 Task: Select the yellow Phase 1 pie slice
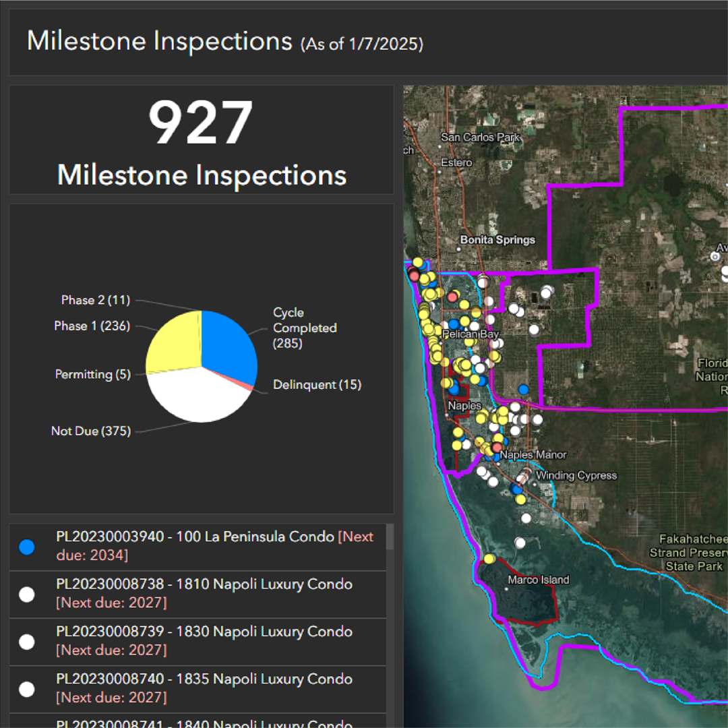(172, 340)
